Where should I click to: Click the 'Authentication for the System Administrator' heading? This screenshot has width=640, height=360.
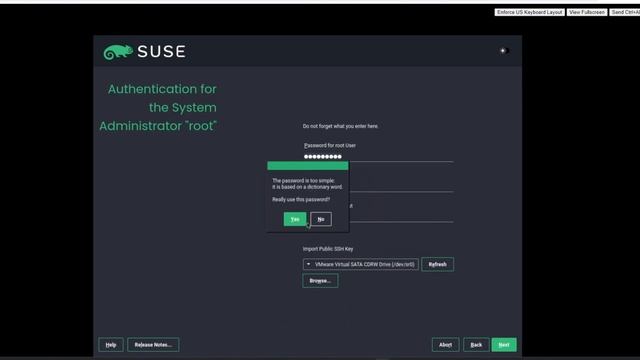tap(158, 107)
